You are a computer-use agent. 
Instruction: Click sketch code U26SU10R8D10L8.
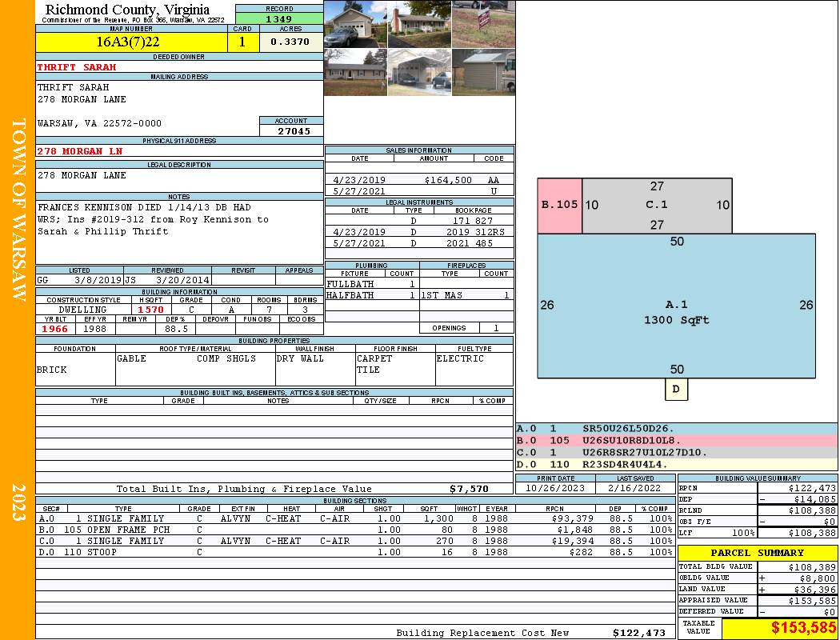click(x=632, y=441)
